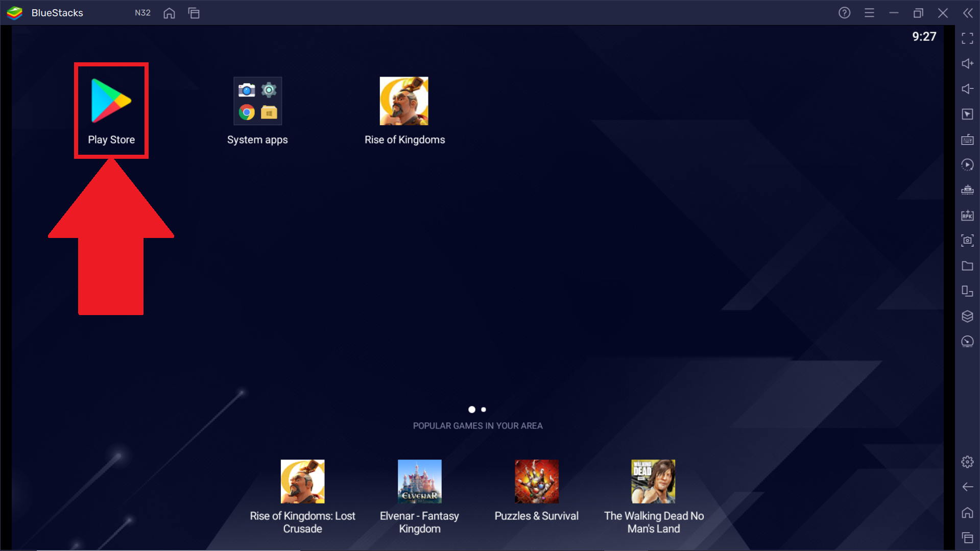Launch the installed Rise of Kingdoms app
This screenshot has width=980, height=551.
[x=404, y=110]
